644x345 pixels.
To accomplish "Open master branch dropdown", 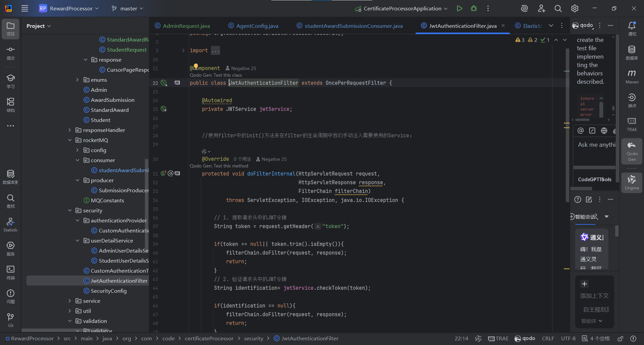I will (x=127, y=8).
